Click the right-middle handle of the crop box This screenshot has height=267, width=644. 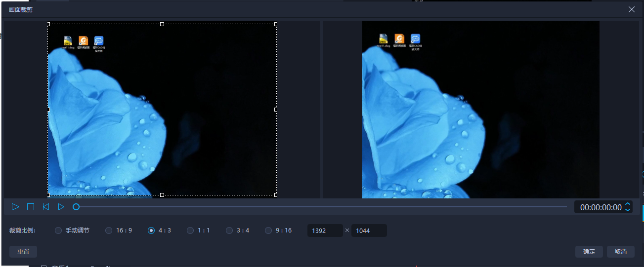pos(275,109)
